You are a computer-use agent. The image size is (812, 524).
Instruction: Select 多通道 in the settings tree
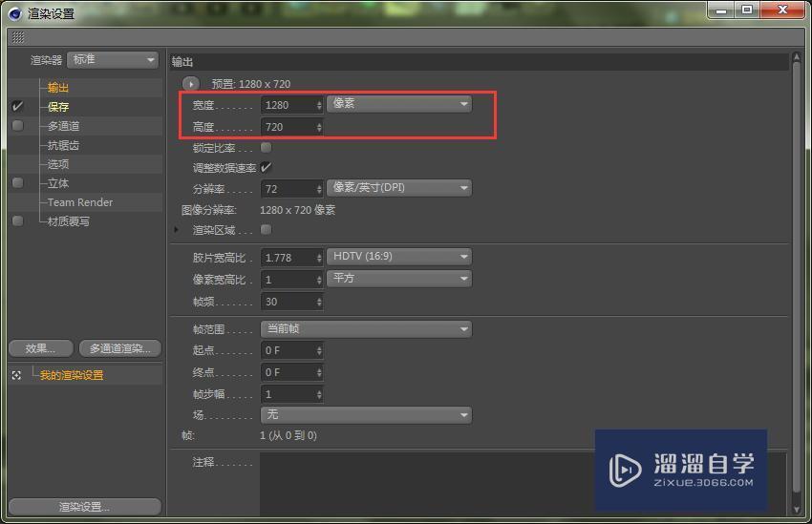tap(64, 126)
